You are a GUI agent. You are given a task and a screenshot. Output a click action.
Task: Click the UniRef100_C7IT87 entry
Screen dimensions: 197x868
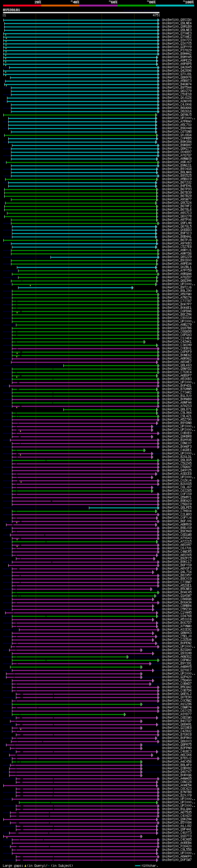tap(177, 301)
